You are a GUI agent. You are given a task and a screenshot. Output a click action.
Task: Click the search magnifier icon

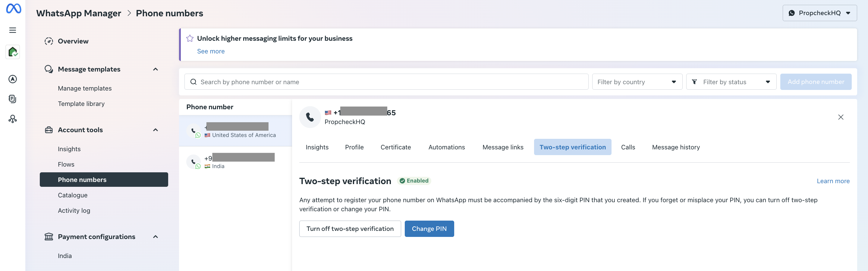tap(193, 82)
